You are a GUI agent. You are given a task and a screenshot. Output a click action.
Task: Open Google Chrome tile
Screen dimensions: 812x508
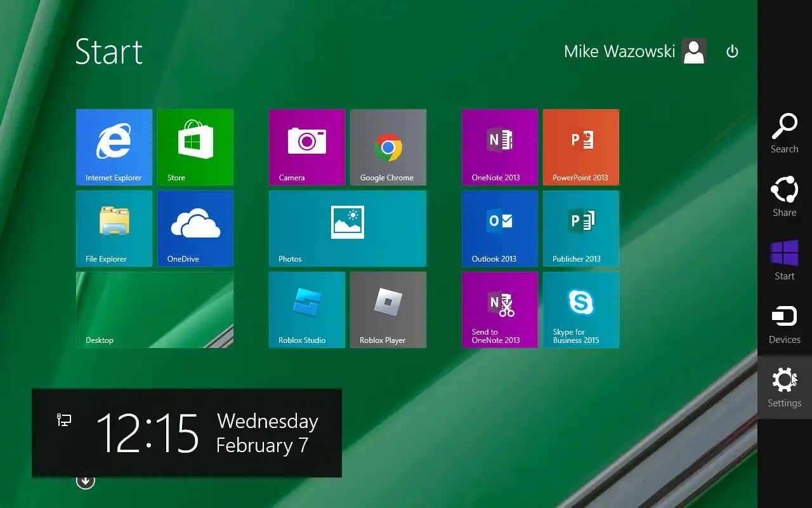388,147
